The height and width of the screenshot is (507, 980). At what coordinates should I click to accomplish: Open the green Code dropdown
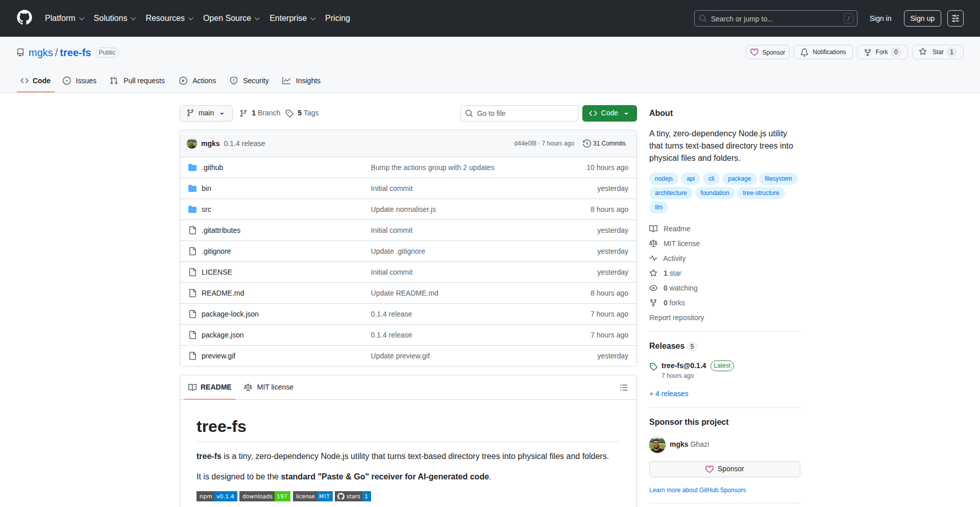[x=609, y=113]
